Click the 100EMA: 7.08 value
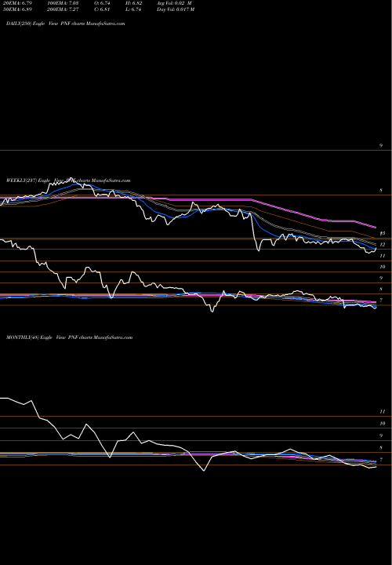Image resolution: width=392 pixels, height=565 pixels. pos(63,3)
